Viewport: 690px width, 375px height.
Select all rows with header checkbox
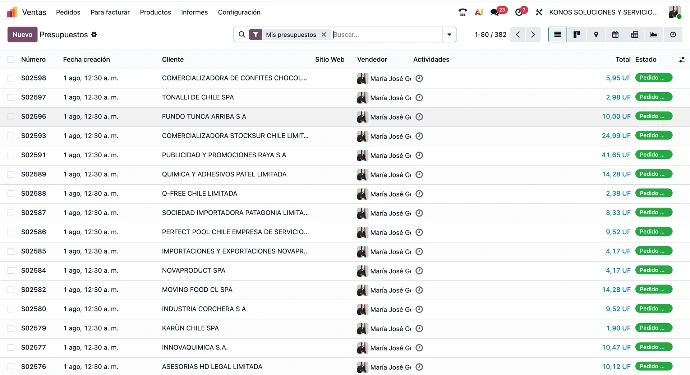(11, 59)
